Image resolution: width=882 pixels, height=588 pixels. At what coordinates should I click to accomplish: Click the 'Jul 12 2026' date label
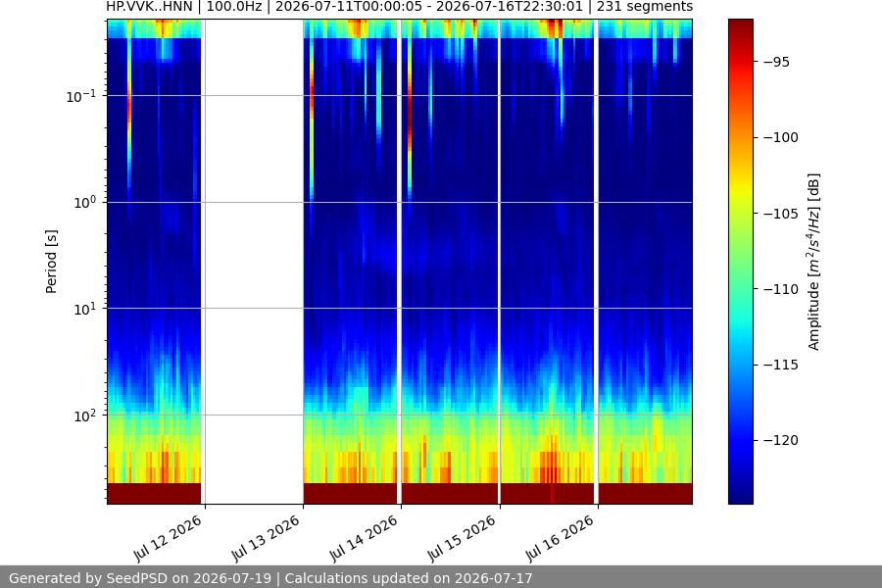click(x=167, y=538)
